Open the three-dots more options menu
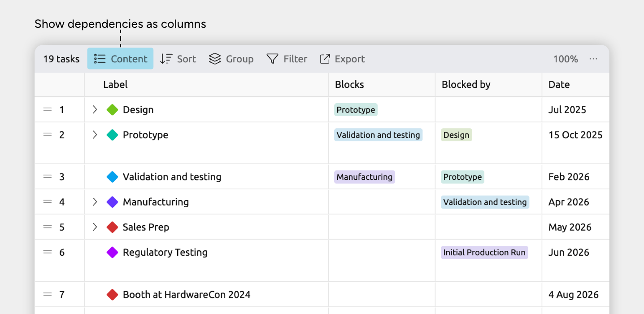 pyautogui.click(x=593, y=59)
